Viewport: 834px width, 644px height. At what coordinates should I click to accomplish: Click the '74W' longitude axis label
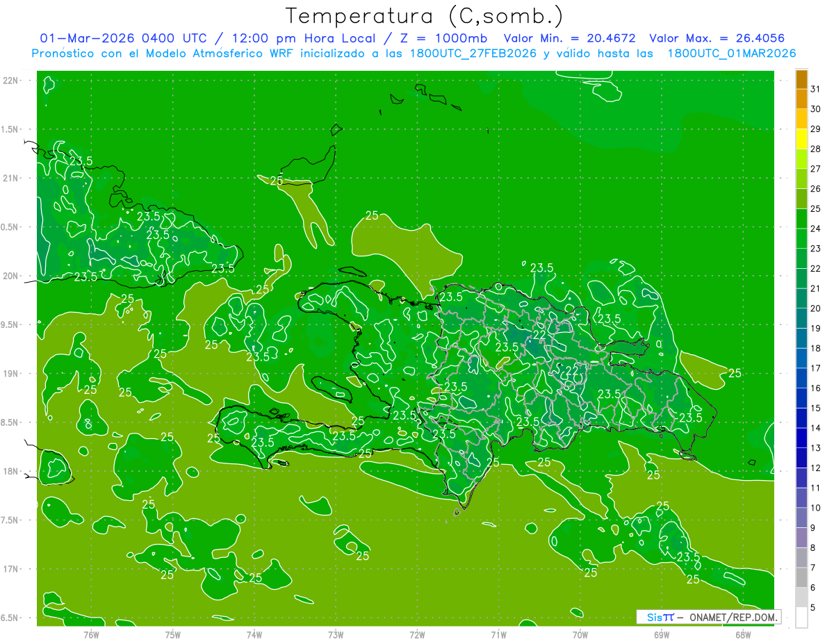[x=254, y=634]
